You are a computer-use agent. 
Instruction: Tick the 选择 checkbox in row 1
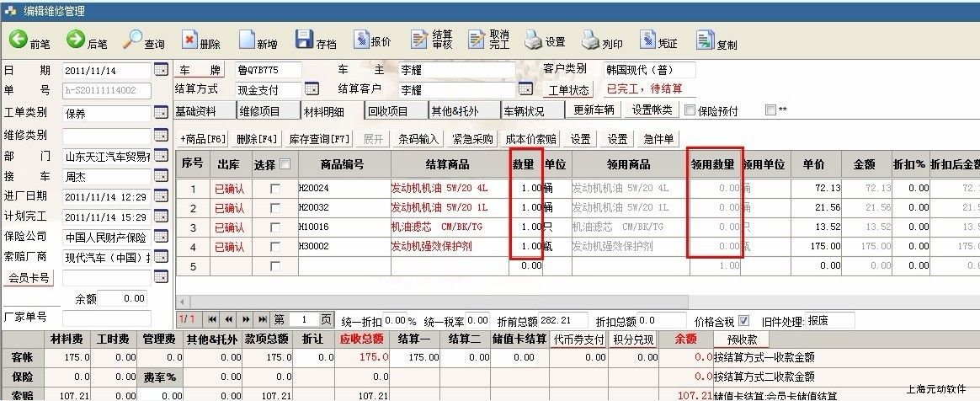275,188
